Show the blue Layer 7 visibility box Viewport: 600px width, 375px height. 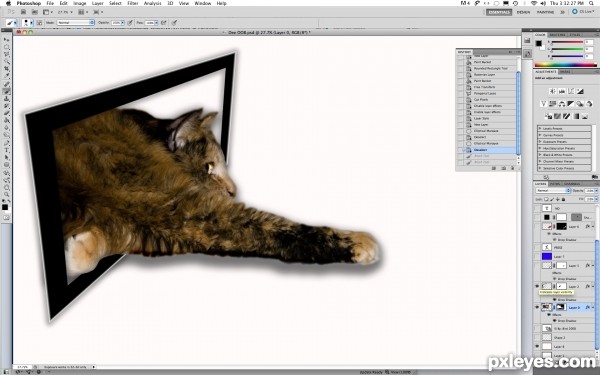(537, 256)
